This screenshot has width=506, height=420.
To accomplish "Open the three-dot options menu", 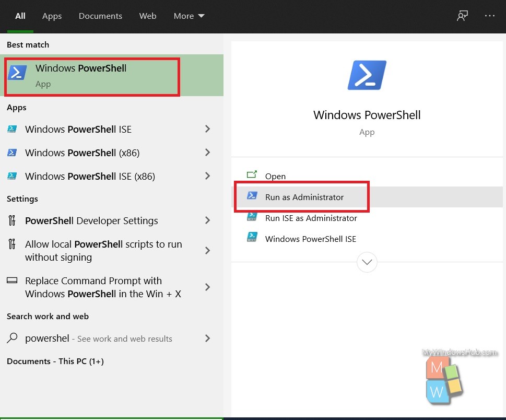I will pyautogui.click(x=489, y=16).
